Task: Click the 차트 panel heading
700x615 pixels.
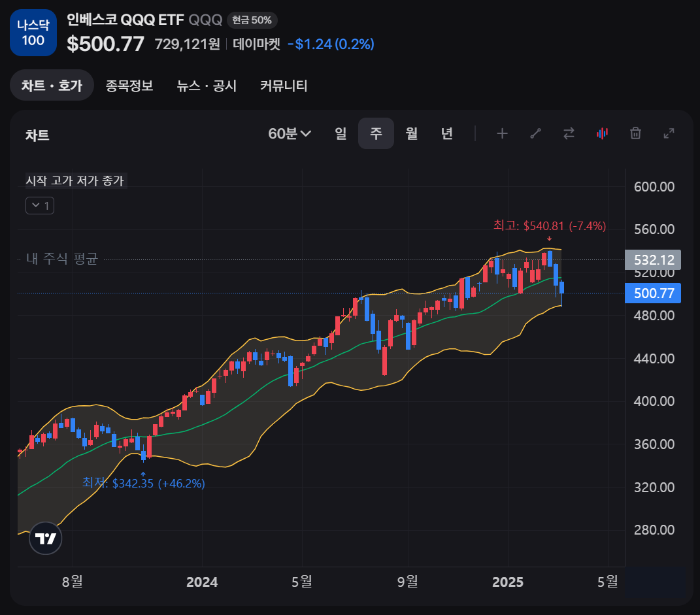Action: coord(37,135)
